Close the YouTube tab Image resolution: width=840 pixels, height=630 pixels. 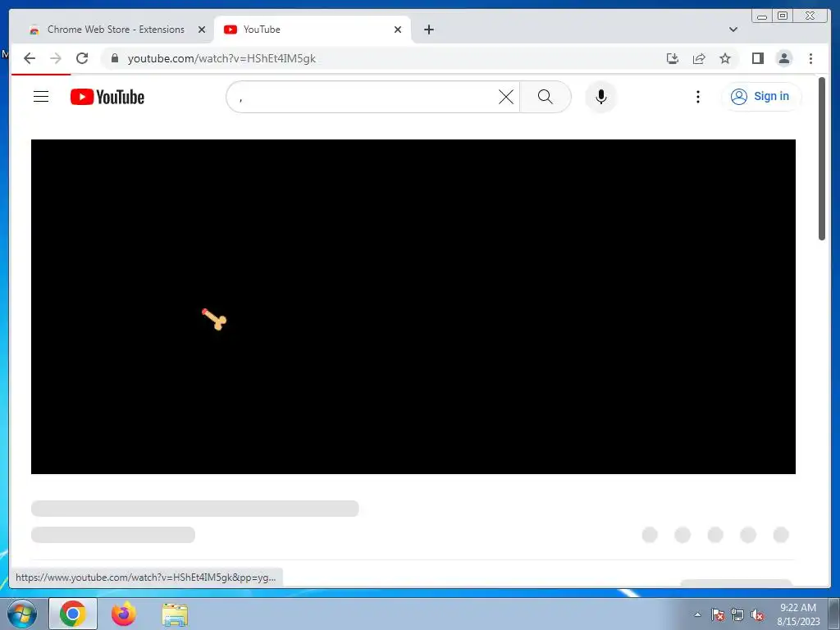tap(398, 30)
